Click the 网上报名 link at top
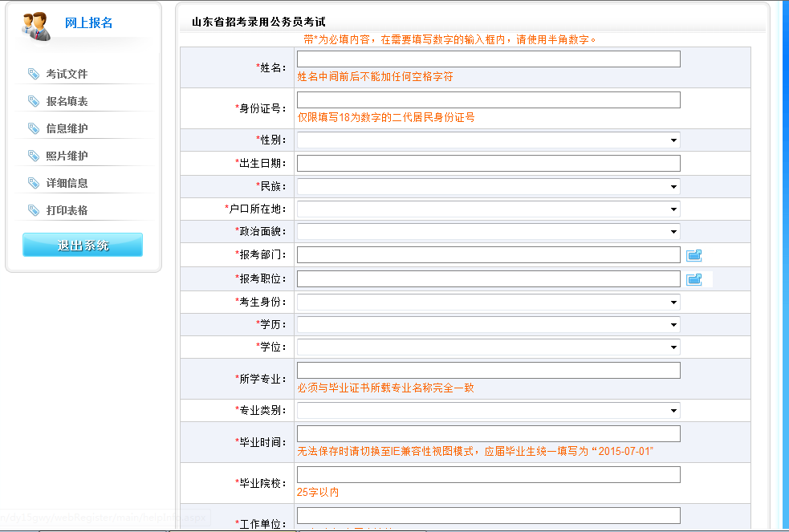The image size is (789, 532). click(88, 21)
